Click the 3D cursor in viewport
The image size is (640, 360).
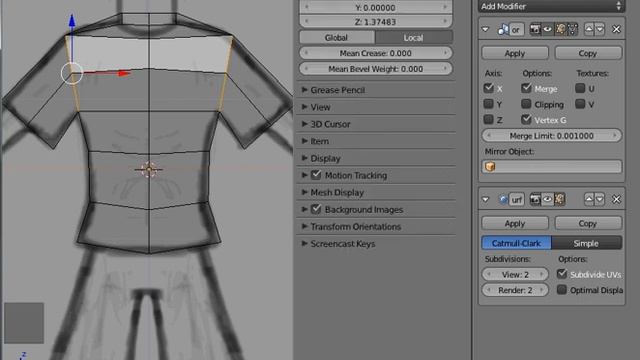pos(149,169)
